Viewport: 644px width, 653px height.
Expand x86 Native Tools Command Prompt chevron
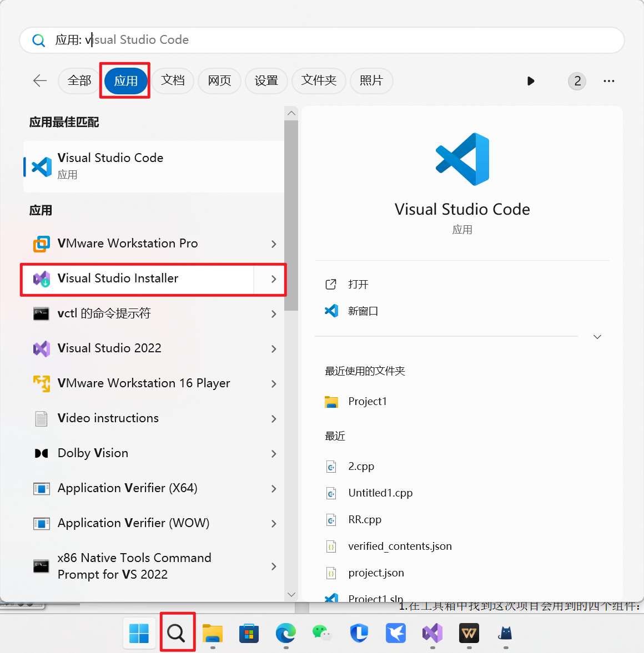(x=274, y=566)
